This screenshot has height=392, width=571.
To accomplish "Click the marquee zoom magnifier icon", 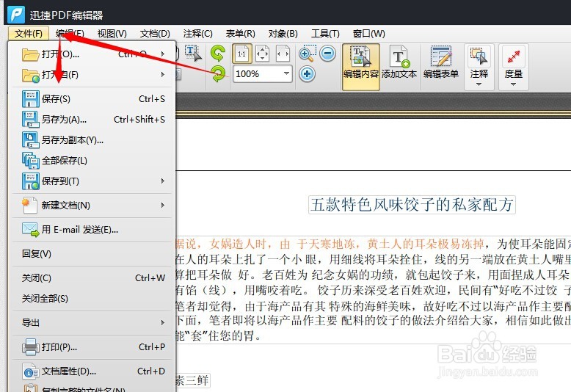I will click(307, 54).
